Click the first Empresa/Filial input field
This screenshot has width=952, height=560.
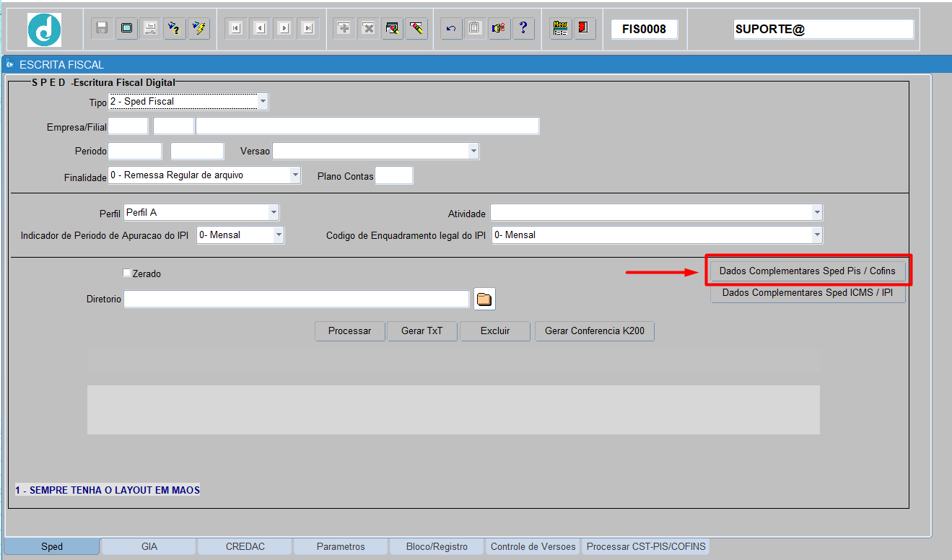tap(128, 126)
